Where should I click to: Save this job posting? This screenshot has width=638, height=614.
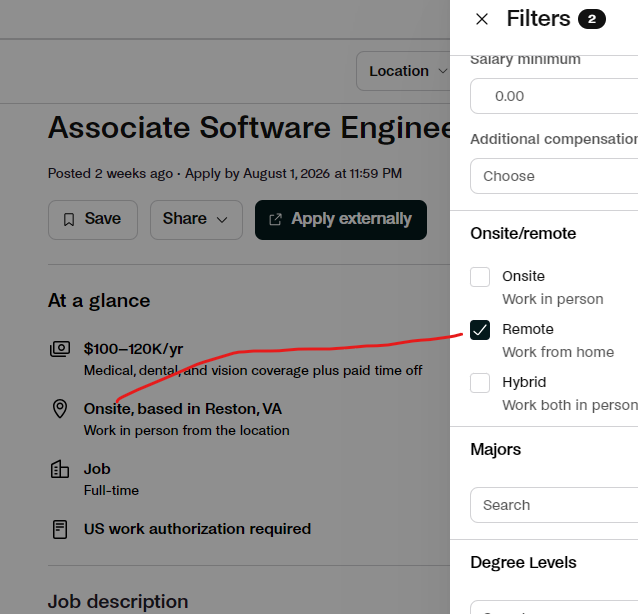point(93,220)
